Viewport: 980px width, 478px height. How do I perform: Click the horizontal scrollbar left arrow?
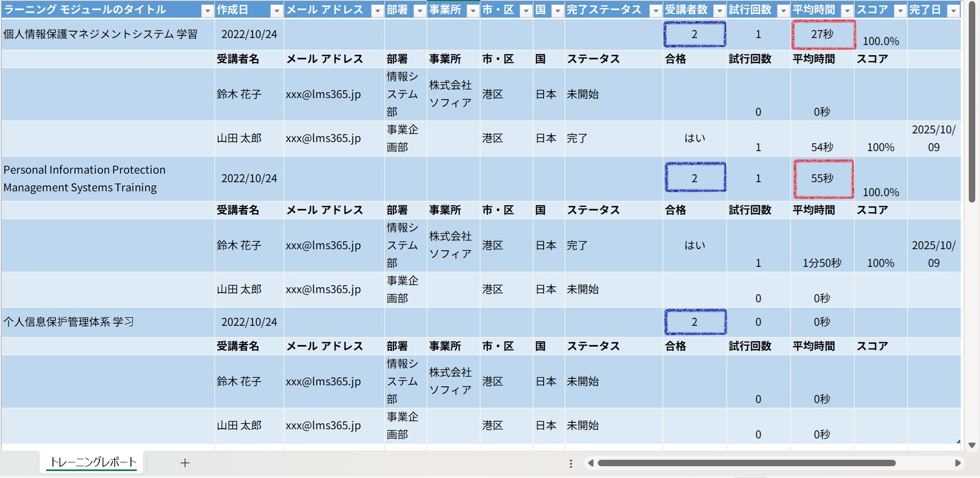[x=590, y=463]
